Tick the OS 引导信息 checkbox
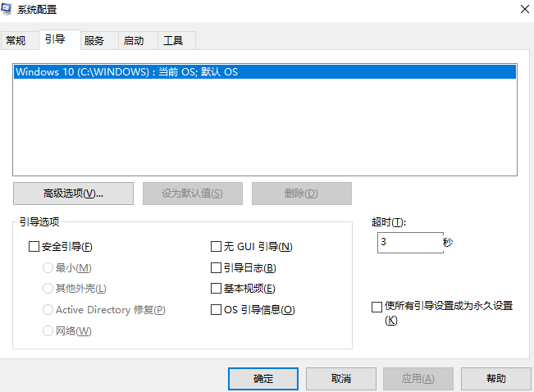This screenshot has height=392, width=534. (217, 310)
